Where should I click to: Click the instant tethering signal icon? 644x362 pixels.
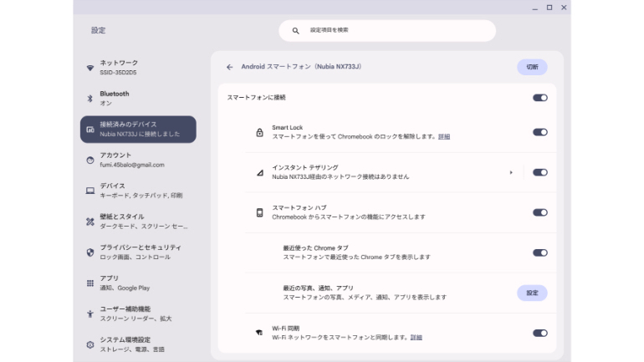coord(259,172)
